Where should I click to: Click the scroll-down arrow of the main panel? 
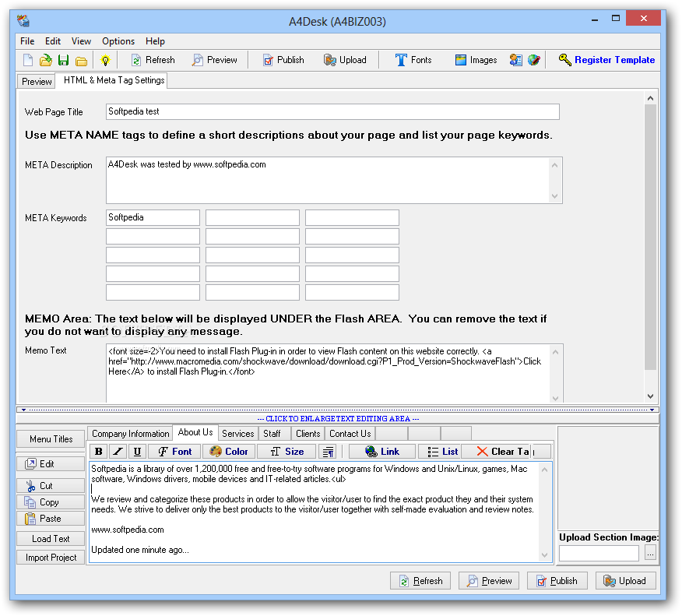pos(650,396)
